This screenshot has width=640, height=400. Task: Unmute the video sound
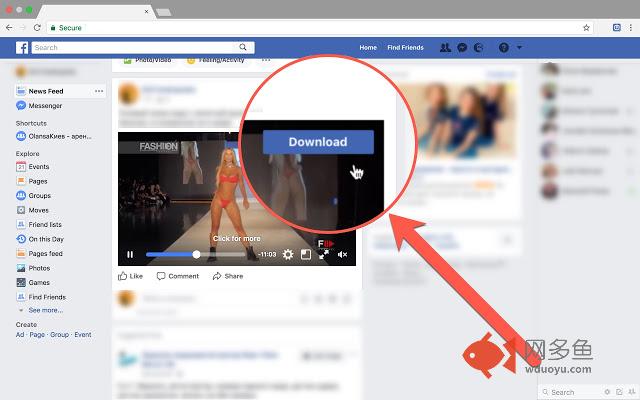tap(342, 254)
